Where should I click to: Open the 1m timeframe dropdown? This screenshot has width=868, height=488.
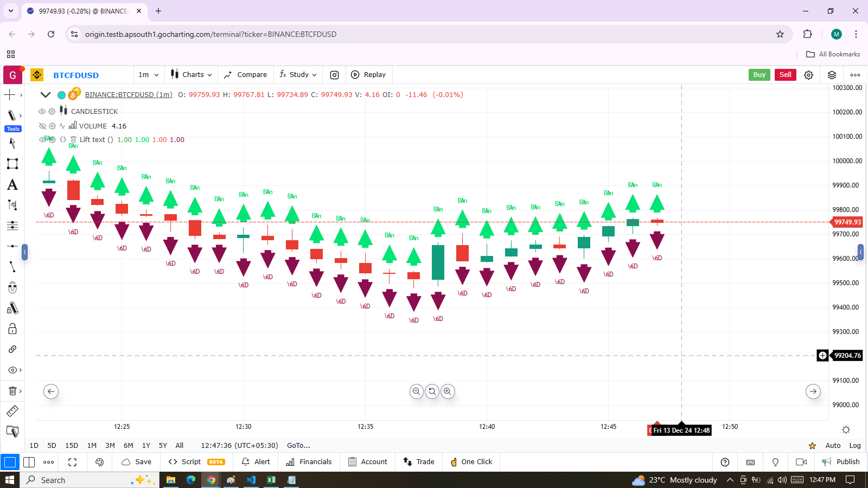[149, 75]
